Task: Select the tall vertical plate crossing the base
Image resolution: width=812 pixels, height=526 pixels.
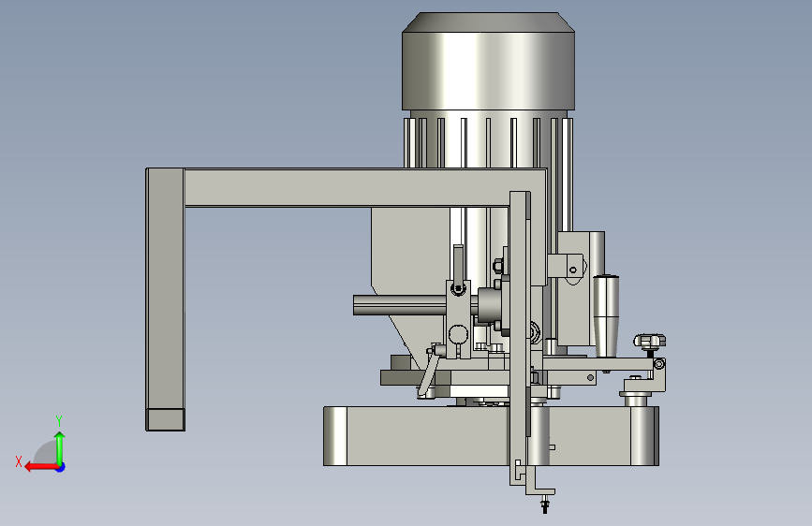Action: coord(520,337)
